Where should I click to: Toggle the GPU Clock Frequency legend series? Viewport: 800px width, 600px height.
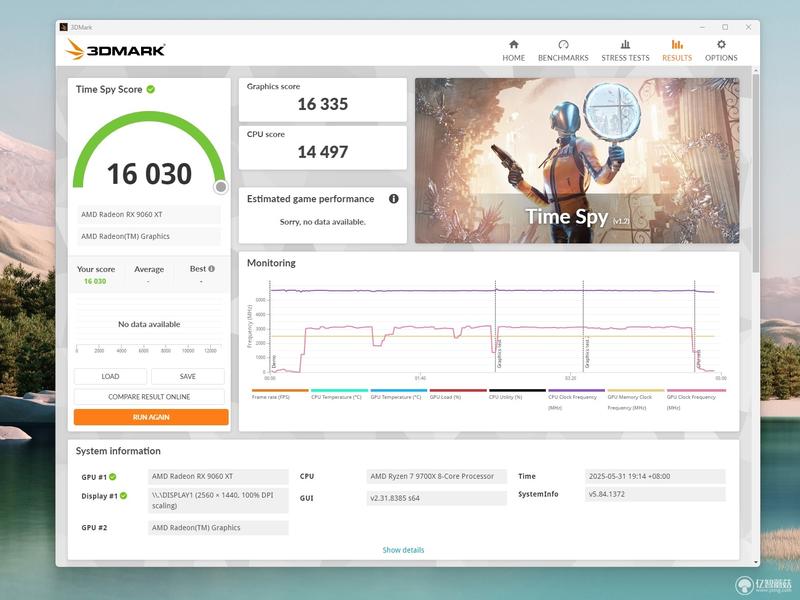696,400
